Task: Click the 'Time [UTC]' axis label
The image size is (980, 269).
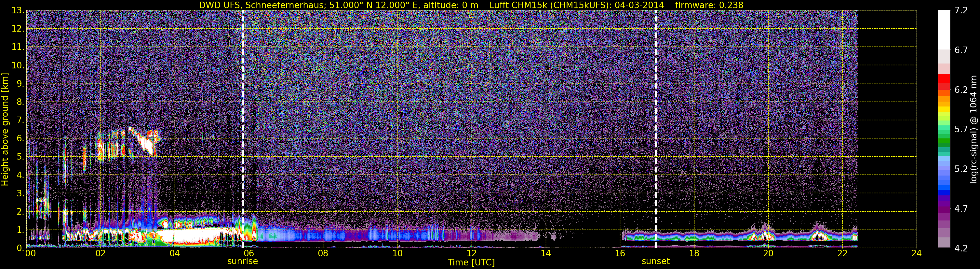Action: tap(471, 262)
